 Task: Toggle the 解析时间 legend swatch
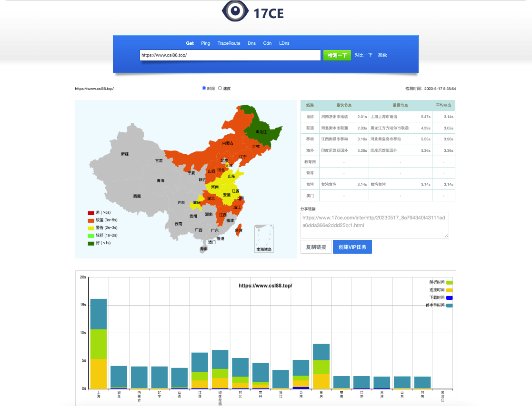pos(449,283)
